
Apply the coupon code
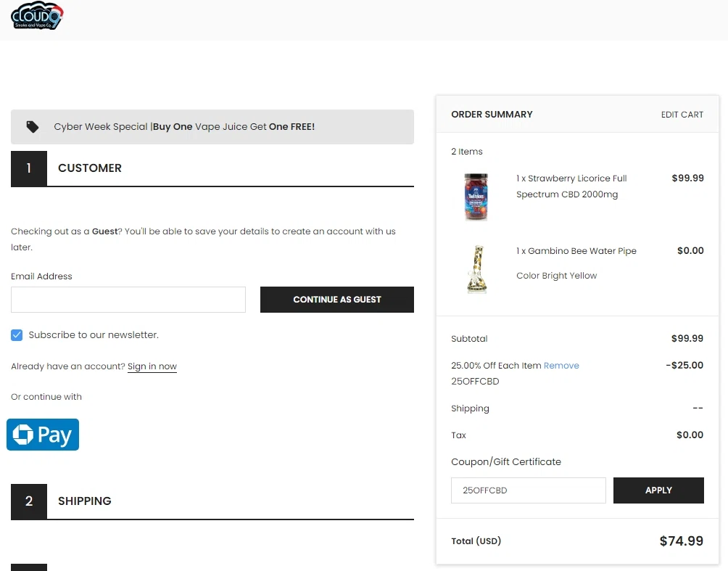coord(658,490)
